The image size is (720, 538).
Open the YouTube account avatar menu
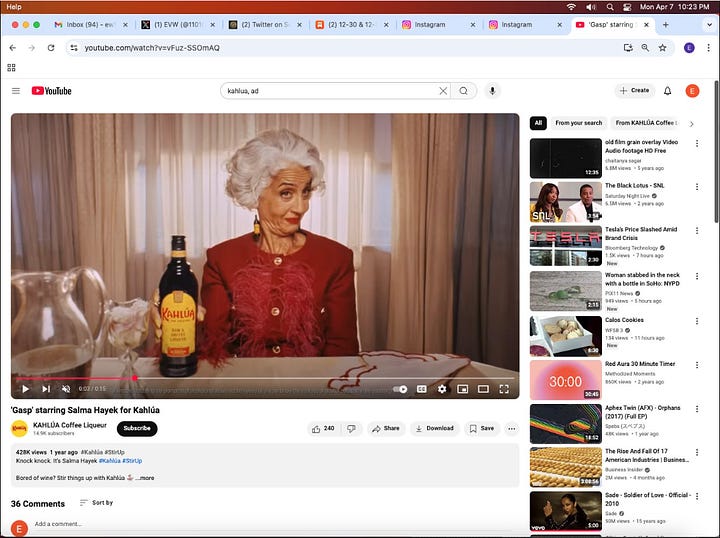click(692, 91)
